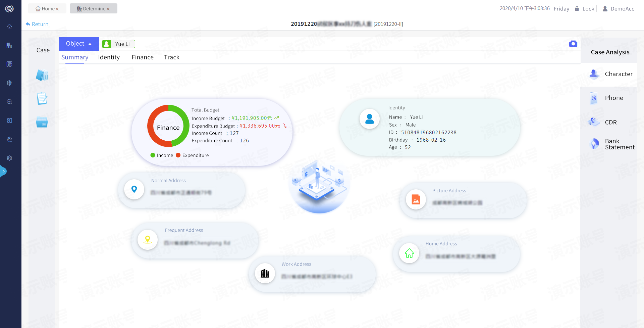This screenshot has width=644, height=328.
Task: Click the Picture Address image icon
Action: (416, 200)
